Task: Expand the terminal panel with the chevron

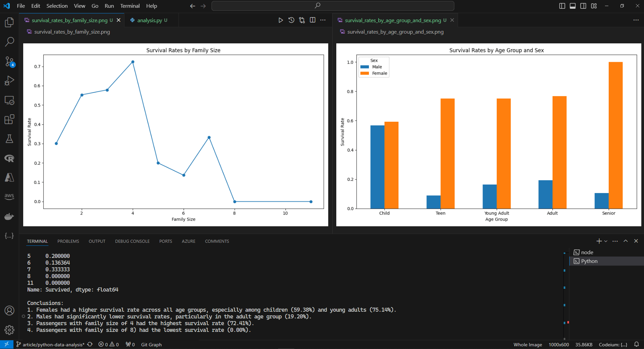Action: click(x=626, y=241)
